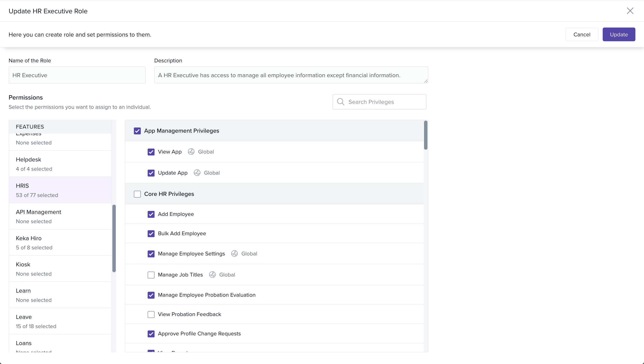Check the View Probation Feedback permission

pyautogui.click(x=151, y=314)
